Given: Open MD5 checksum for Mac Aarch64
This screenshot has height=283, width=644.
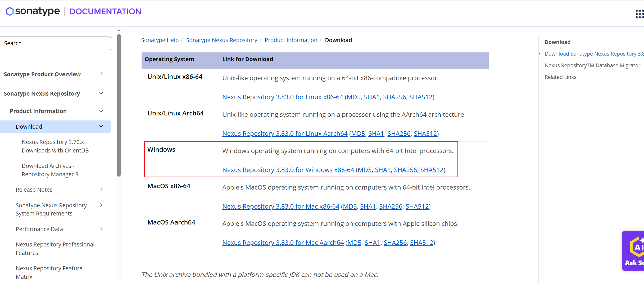Looking at the screenshot, I should (x=354, y=243).
